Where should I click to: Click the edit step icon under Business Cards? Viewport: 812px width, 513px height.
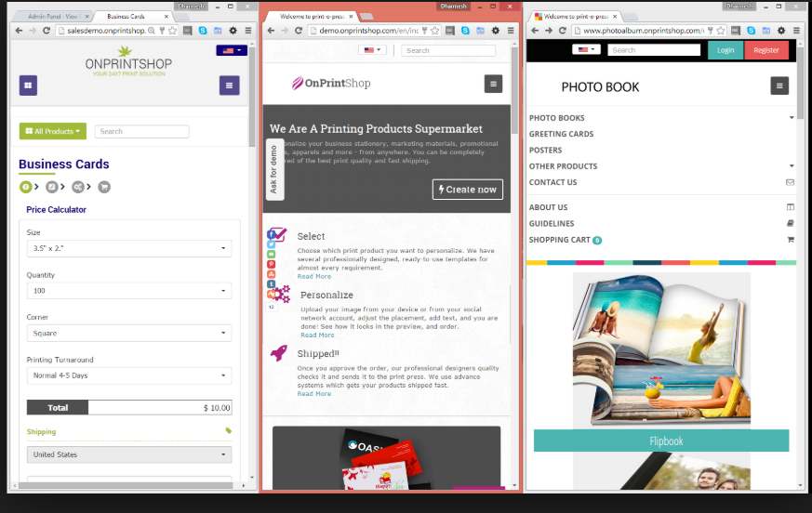52,187
